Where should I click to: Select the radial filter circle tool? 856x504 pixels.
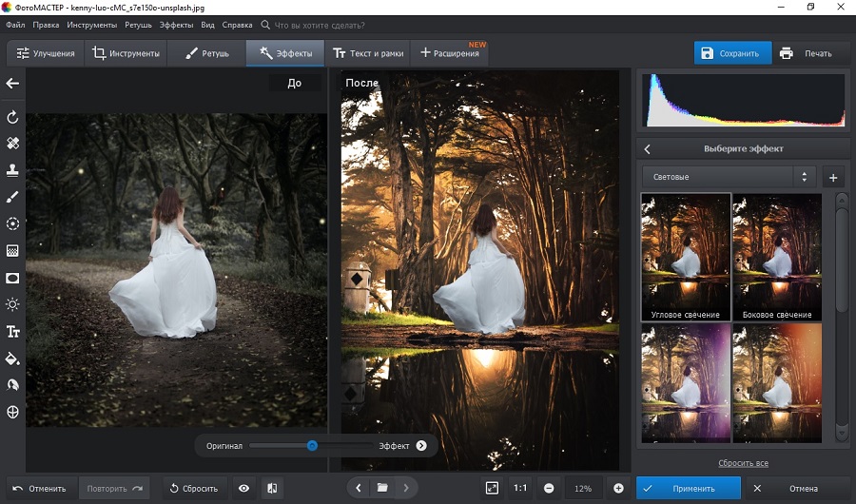point(12,223)
